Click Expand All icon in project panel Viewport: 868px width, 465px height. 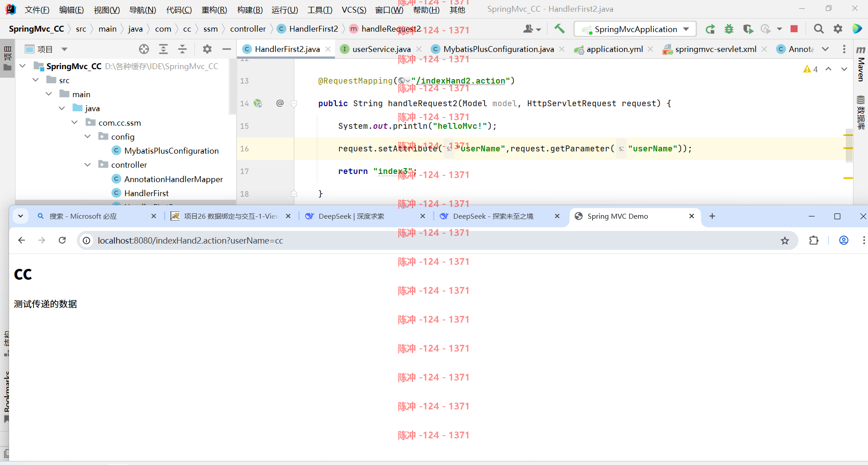click(163, 49)
